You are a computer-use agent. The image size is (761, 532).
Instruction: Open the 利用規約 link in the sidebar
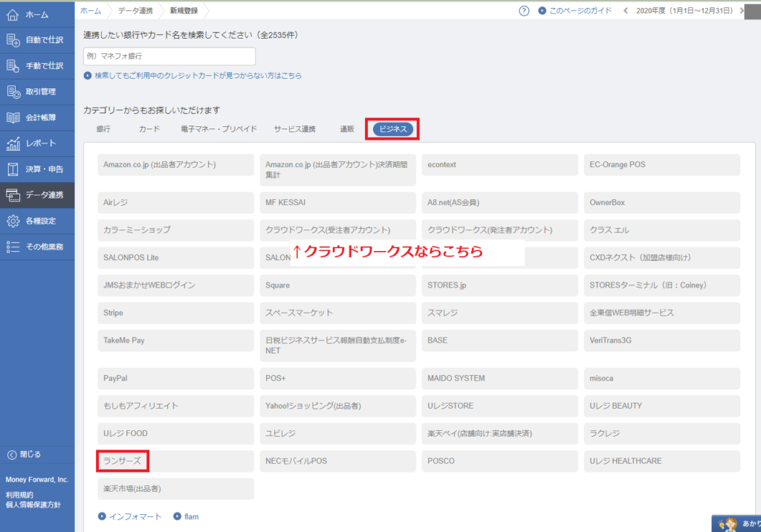point(19,495)
